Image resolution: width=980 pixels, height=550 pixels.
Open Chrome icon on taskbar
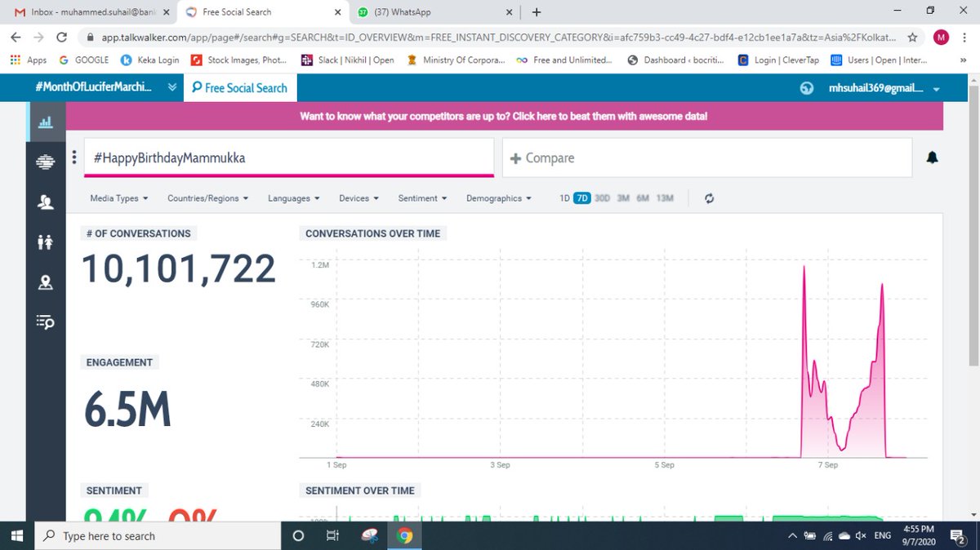404,536
